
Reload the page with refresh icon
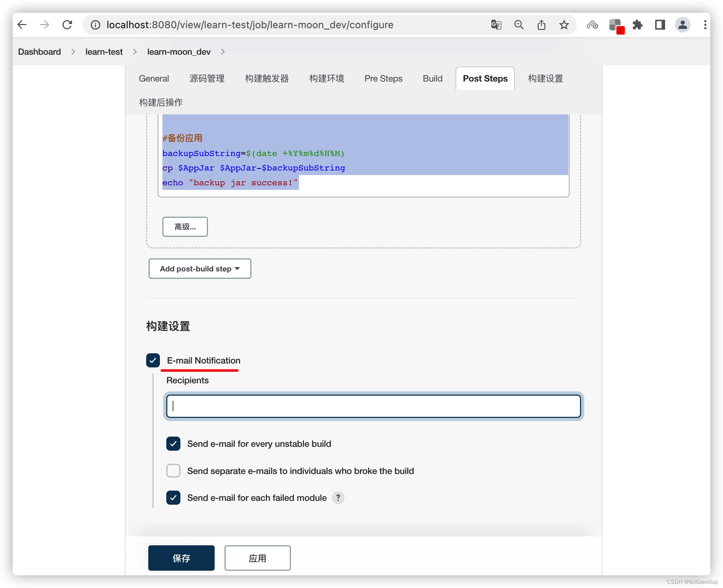[67, 25]
